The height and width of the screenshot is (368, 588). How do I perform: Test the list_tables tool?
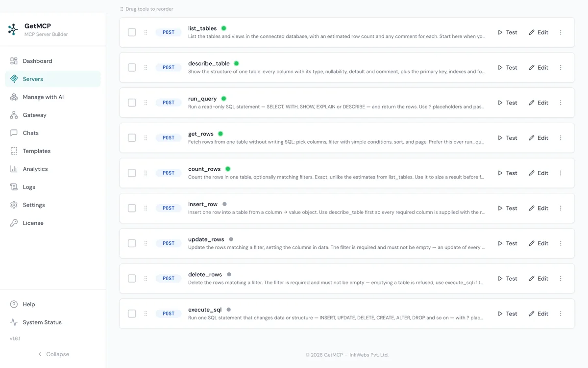click(507, 32)
